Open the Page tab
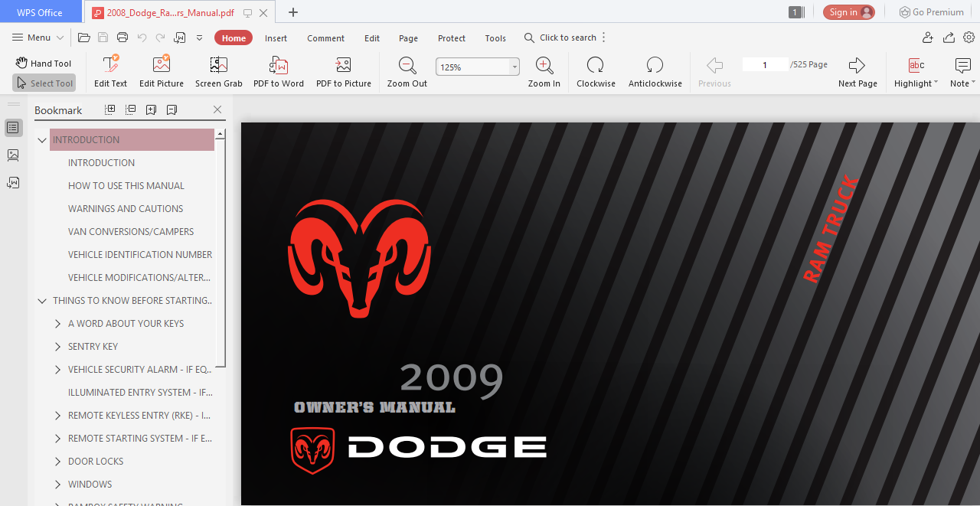This screenshot has width=980, height=506. point(409,38)
